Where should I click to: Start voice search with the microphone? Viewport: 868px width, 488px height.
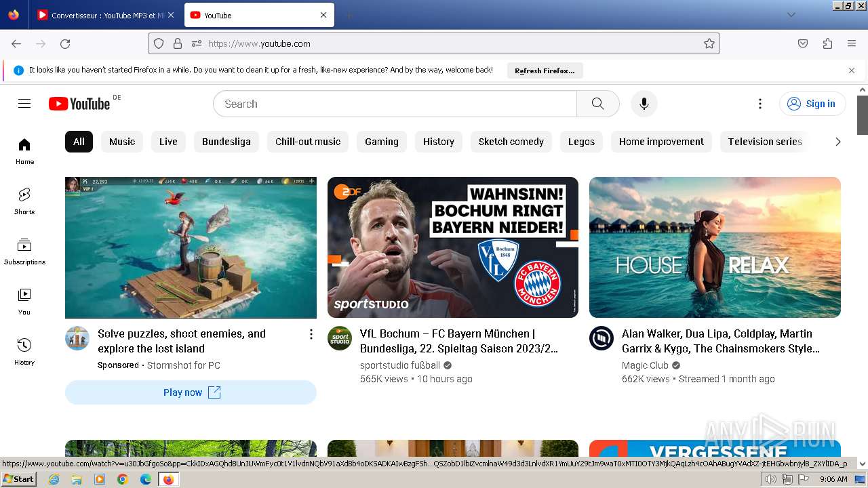[644, 104]
